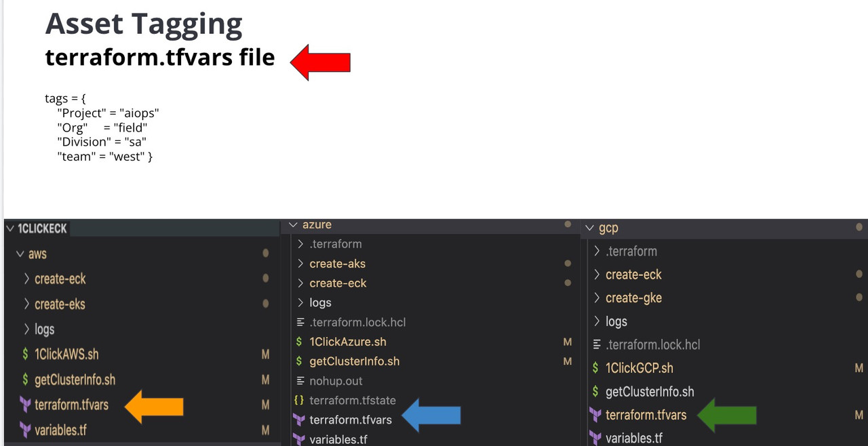Viewport: 868px width, 446px height.
Task: Click the shell script icon for 1ClickAWS.sh
Action: [x=25, y=354]
